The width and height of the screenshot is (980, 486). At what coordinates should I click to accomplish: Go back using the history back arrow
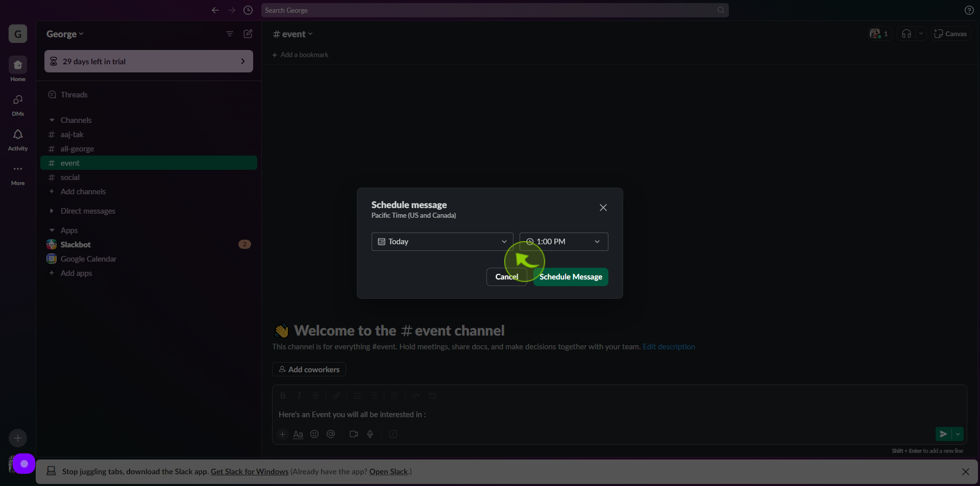pyautogui.click(x=215, y=10)
